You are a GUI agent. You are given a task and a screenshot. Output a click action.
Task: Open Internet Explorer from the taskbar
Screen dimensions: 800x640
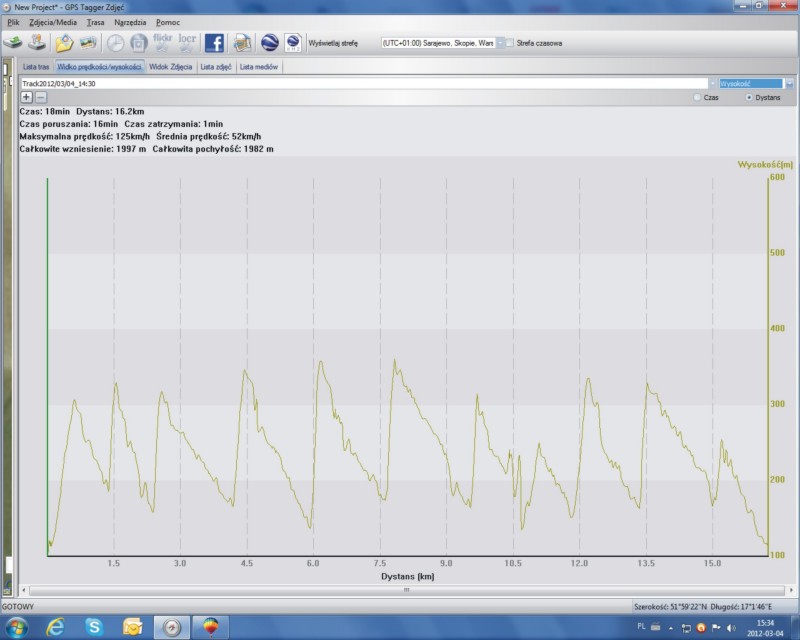(55, 627)
